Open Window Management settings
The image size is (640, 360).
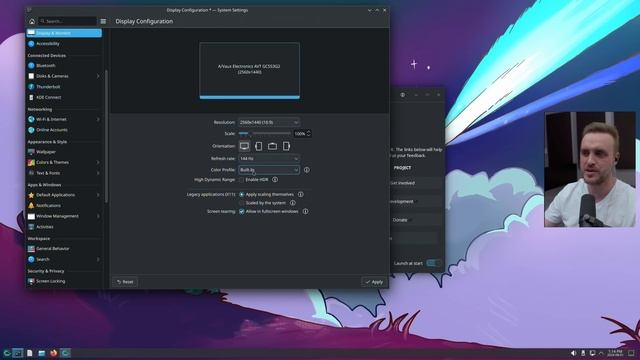(x=64, y=216)
